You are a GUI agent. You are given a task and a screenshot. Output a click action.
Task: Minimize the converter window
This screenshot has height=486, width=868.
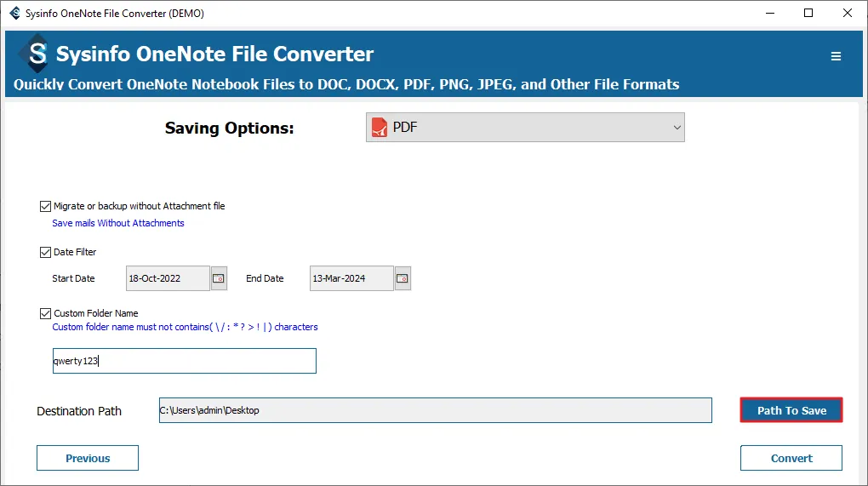pos(770,13)
